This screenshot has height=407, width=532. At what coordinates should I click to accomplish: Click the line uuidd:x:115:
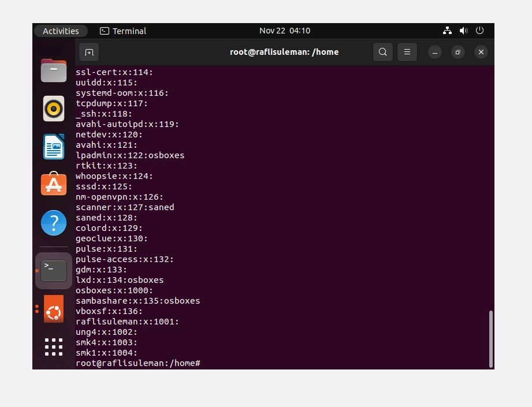(106, 83)
